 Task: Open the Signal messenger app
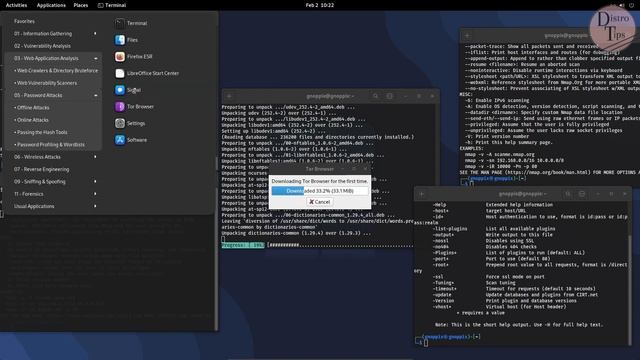(x=128, y=90)
